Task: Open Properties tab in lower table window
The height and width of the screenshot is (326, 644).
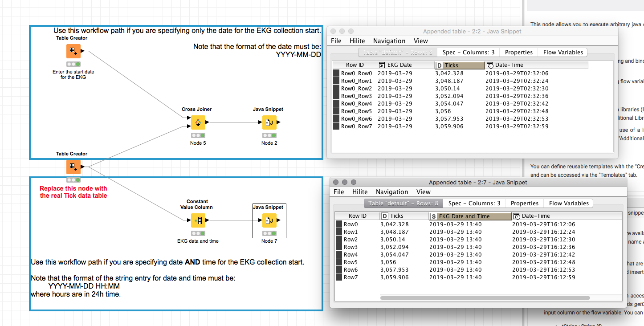Action: click(524, 203)
